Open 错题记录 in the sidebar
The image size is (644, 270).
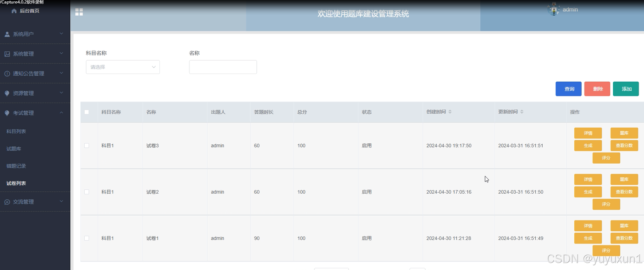pos(16,166)
